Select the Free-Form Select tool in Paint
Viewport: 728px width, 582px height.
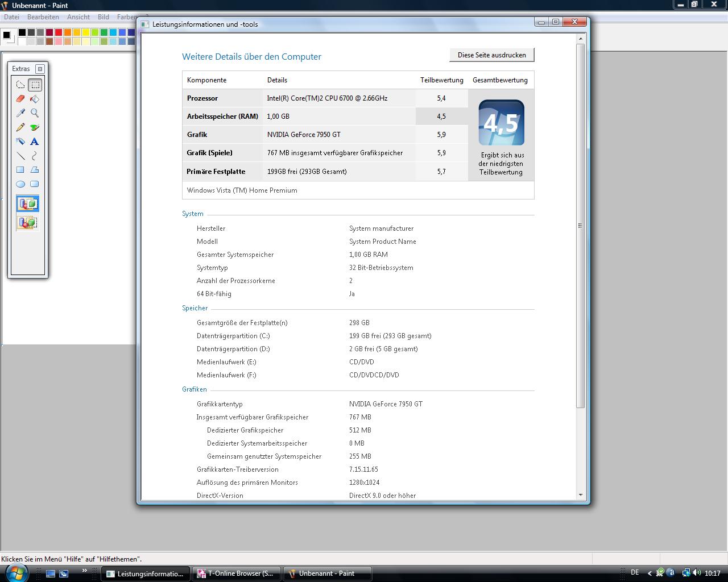(x=20, y=85)
